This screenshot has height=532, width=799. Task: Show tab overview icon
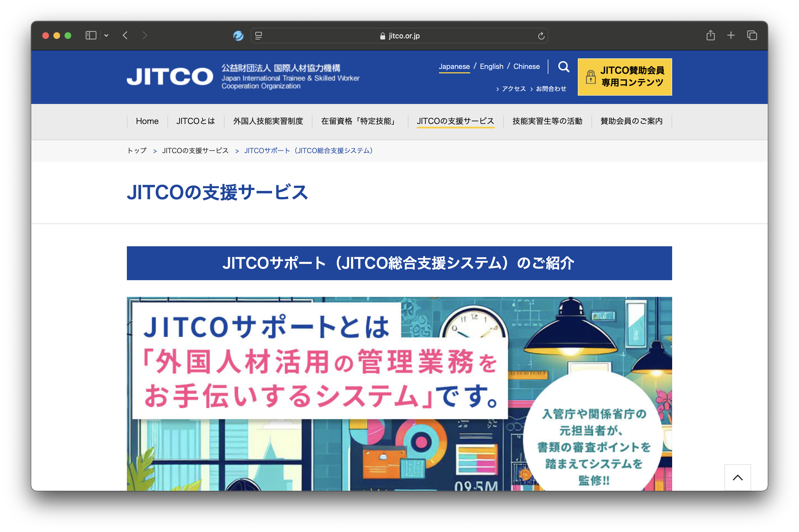[x=752, y=35]
